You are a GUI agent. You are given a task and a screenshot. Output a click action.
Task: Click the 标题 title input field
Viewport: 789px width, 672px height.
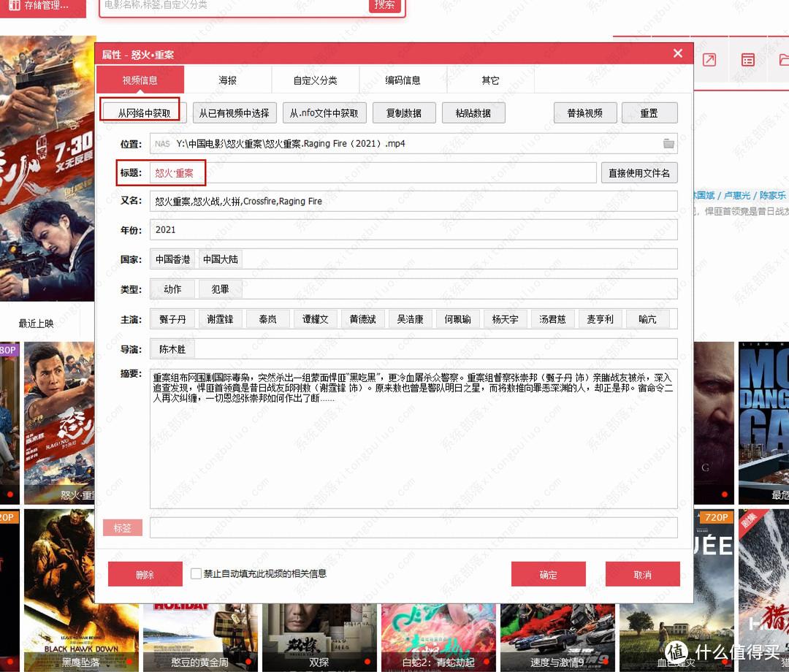point(373,173)
